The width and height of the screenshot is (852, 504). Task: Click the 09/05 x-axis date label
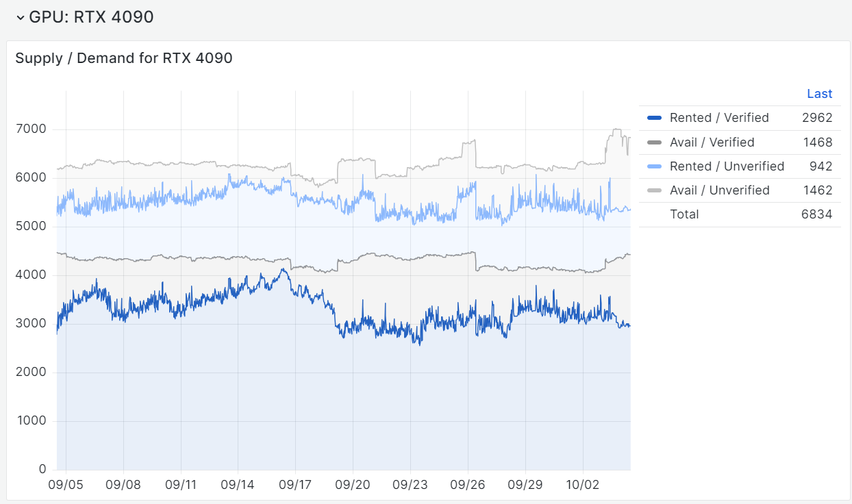tap(66, 485)
